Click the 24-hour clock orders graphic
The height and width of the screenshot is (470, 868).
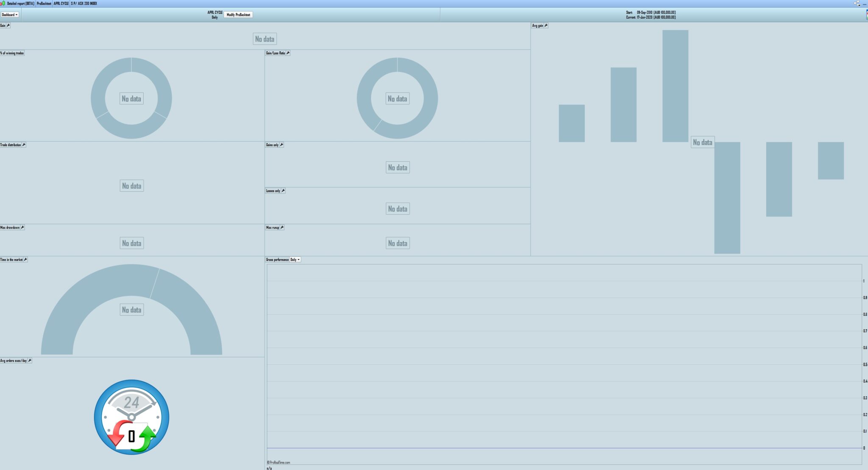(131, 417)
